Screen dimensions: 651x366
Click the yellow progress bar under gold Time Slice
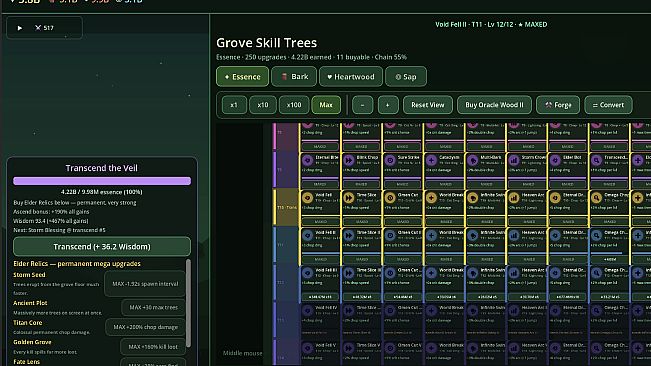tap(362, 215)
